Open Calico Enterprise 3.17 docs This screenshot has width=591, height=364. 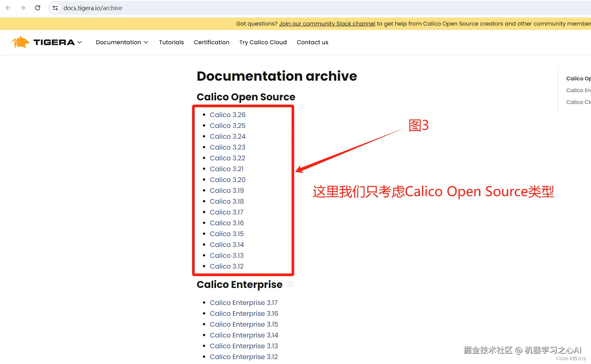pos(244,303)
